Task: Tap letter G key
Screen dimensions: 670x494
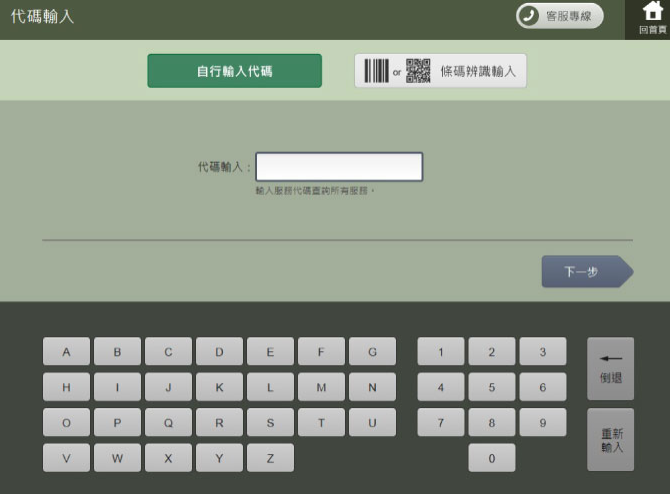Action: [x=372, y=352]
